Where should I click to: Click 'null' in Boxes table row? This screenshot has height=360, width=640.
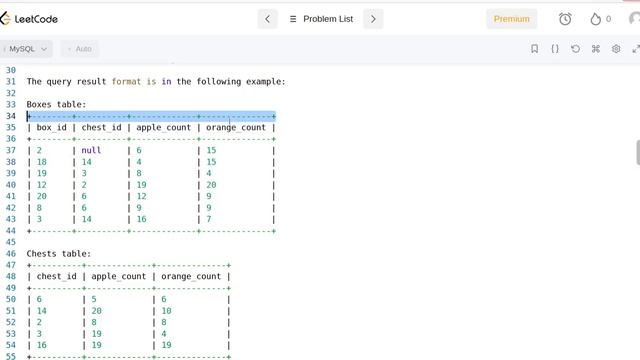click(91, 150)
